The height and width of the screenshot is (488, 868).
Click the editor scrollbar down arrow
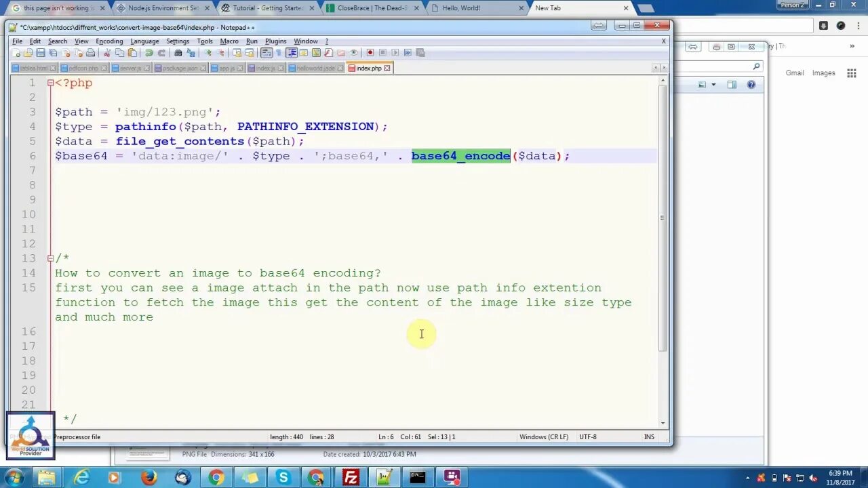coord(663,423)
